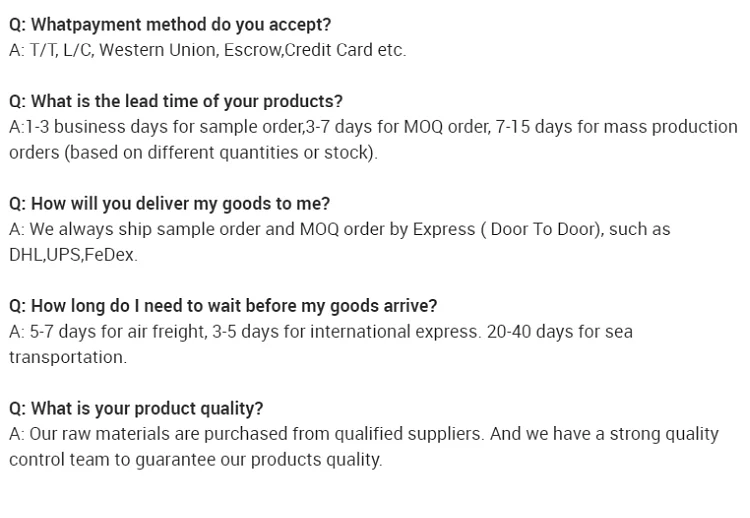This screenshot has height=518, width=750.
Task: Click the product quality question heading
Action: [136, 408]
